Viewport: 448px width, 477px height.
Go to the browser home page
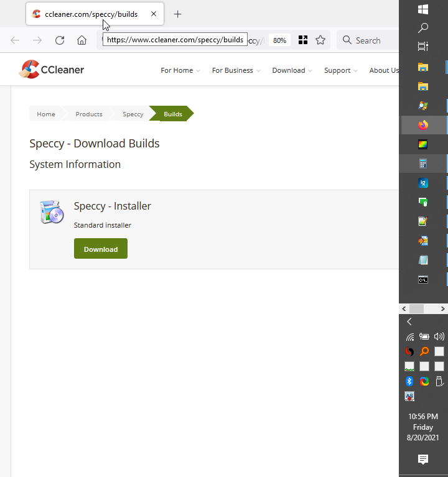click(x=82, y=40)
